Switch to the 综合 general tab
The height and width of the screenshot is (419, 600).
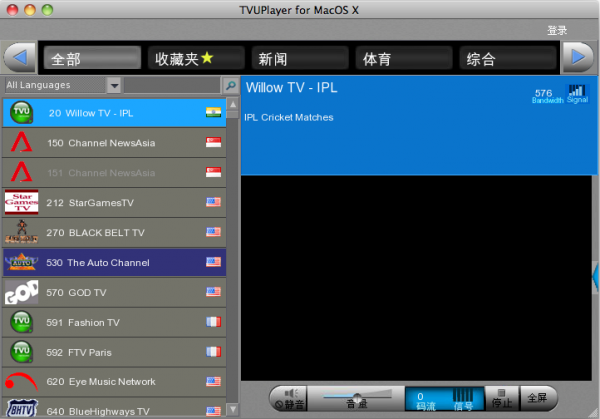click(x=508, y=58)
